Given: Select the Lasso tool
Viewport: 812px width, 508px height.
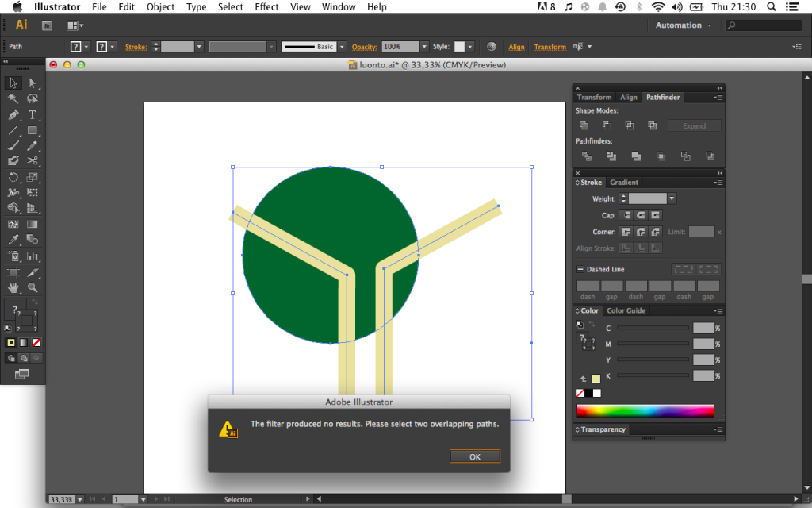Looking at the screenshot, I should [33, 98].
